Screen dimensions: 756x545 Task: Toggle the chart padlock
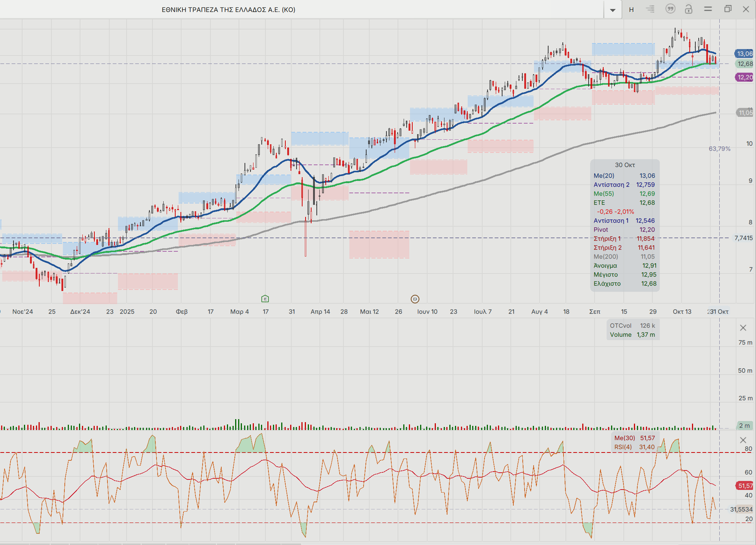[x=689, y=9]
